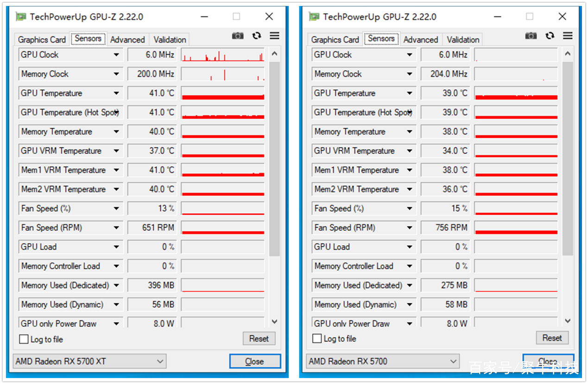
Task: Switch to the Advanced tab in left window
Action: coord(127,39)
